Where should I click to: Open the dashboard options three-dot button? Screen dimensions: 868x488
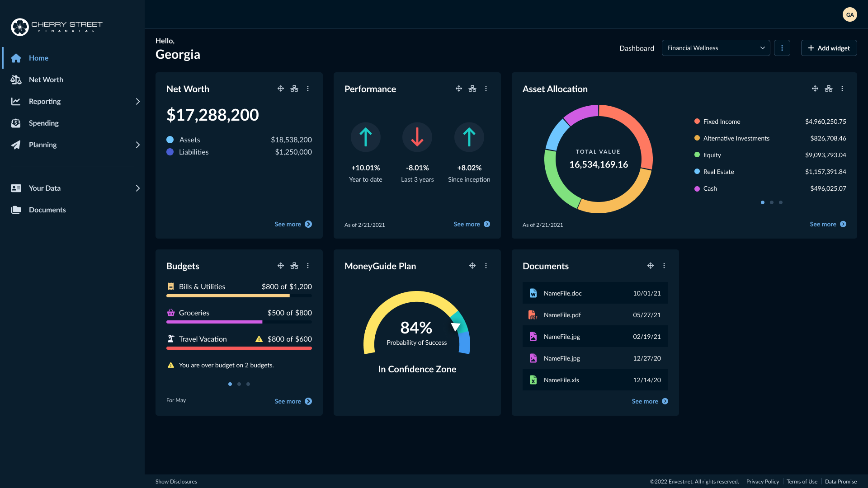(782, 48)
